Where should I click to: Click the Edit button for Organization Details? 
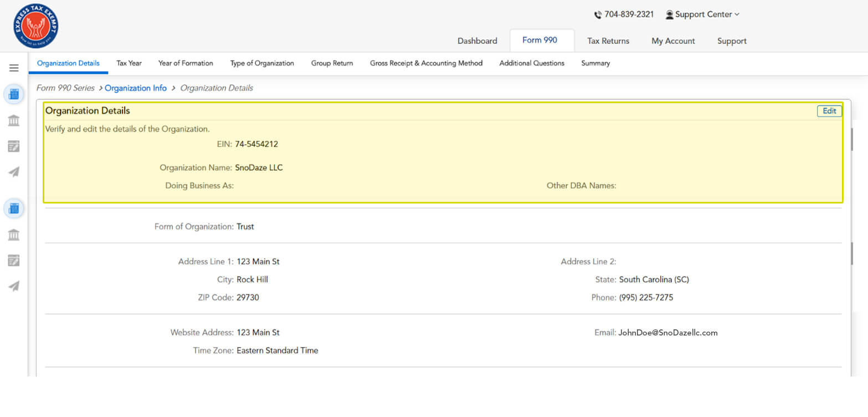pos(829,111)
